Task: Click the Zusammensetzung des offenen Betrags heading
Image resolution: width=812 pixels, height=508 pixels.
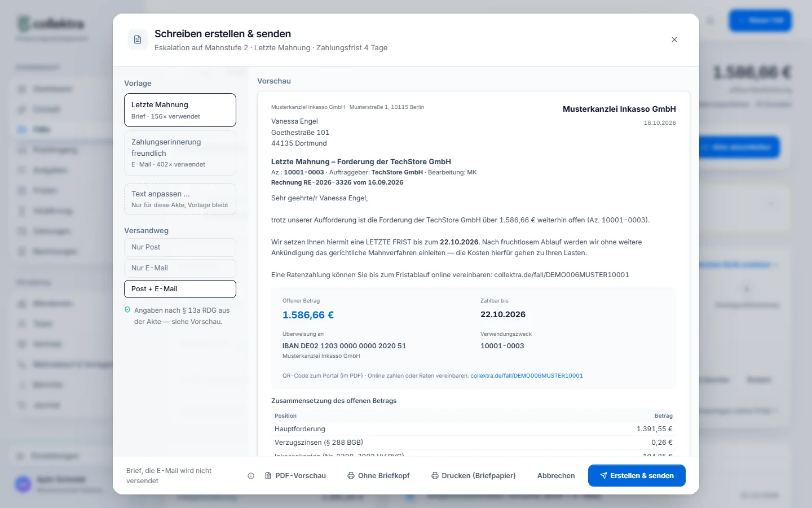Action: point(334,401)
